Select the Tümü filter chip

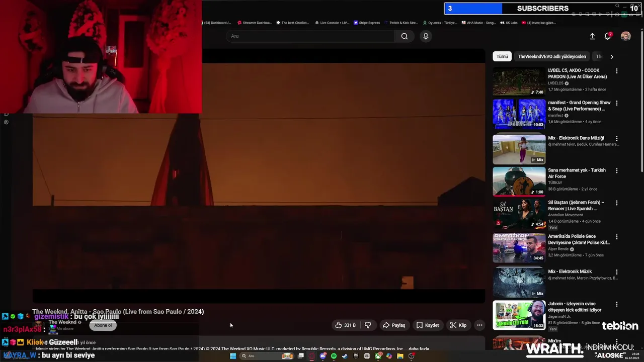502,57
